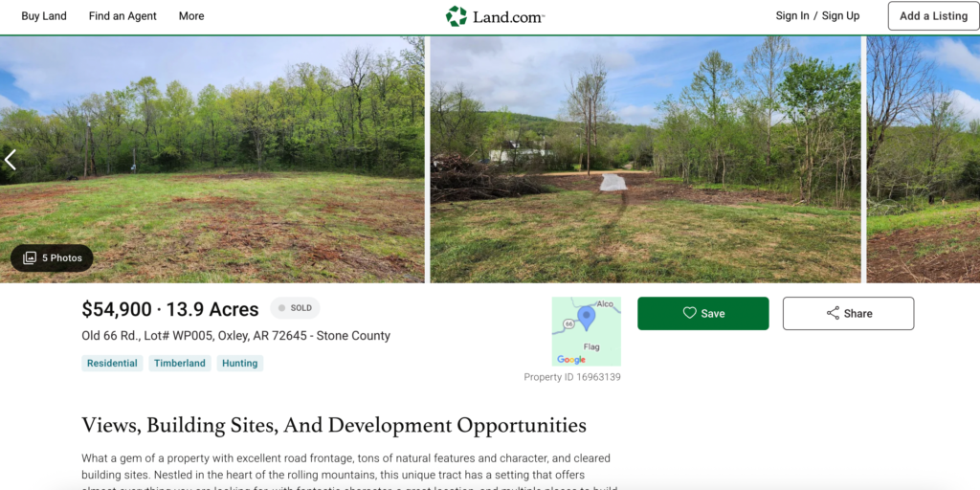
Task: Click the Sign In link
Action: tap(792, 16)
